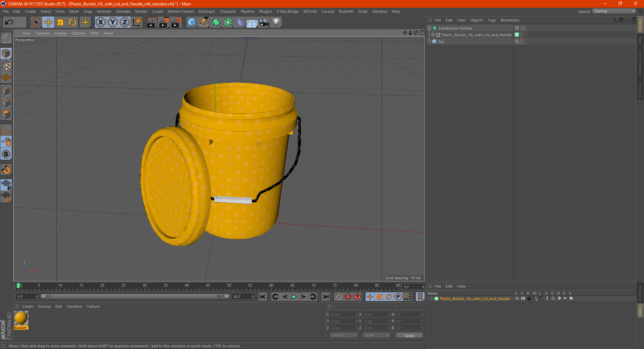Viewport: 644px width, 349px height.
Task: Click the Render View clapperboard icon
Action: pos(152,22)
